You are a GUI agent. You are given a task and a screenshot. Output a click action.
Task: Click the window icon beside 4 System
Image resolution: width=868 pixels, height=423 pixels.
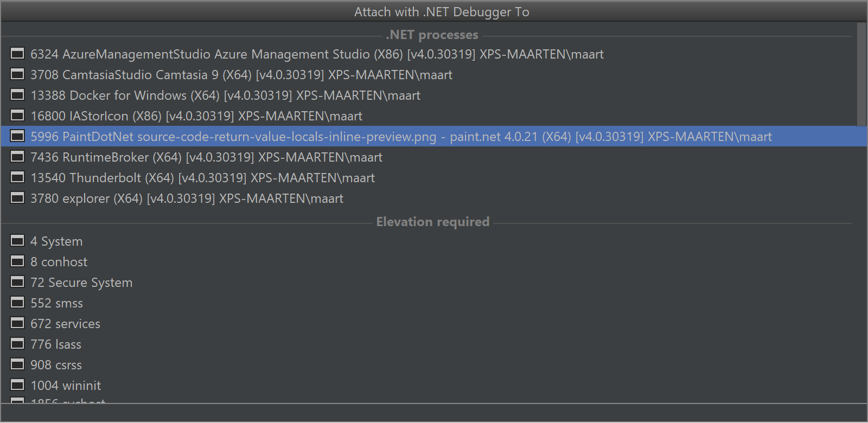tap(17, 241)
